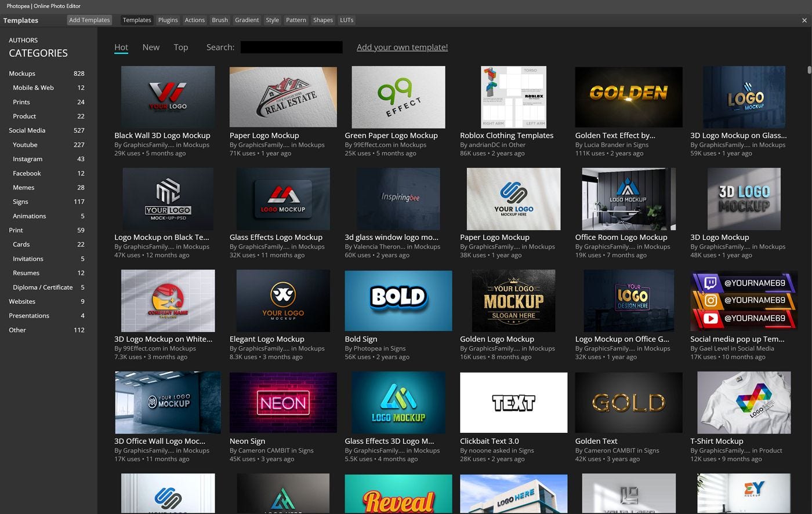Select the Shapes tab
812x514 pixels.
click(323, 20)
